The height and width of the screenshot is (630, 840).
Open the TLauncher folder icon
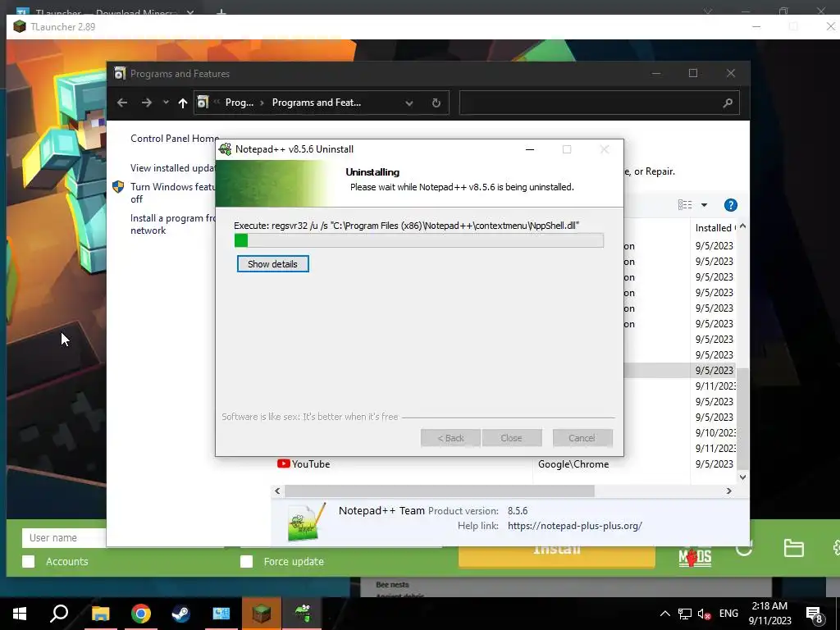[x=793, y=547]
